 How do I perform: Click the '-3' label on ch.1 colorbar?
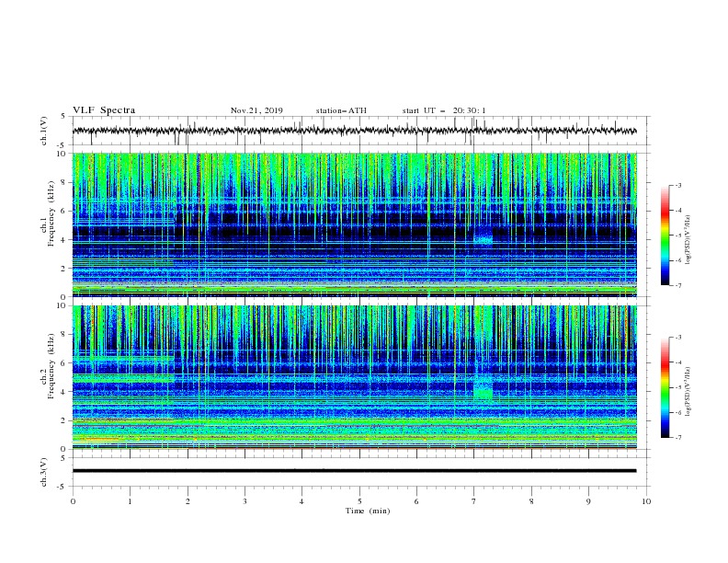tap(677, 186)
